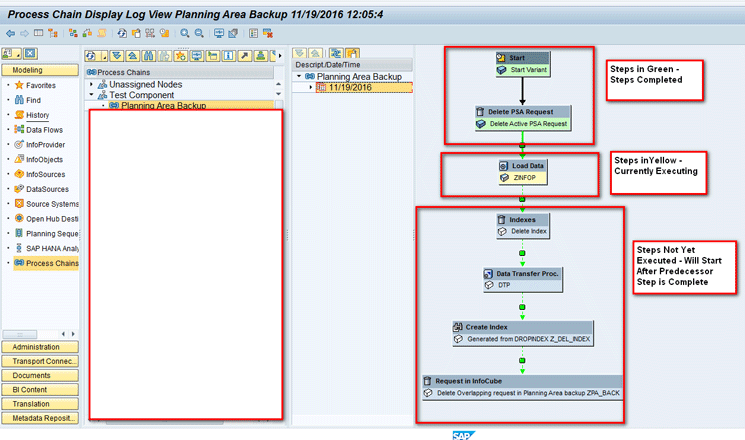Expand all nodes in Process Chains tree
745x440 pixels.
(117, 56)
